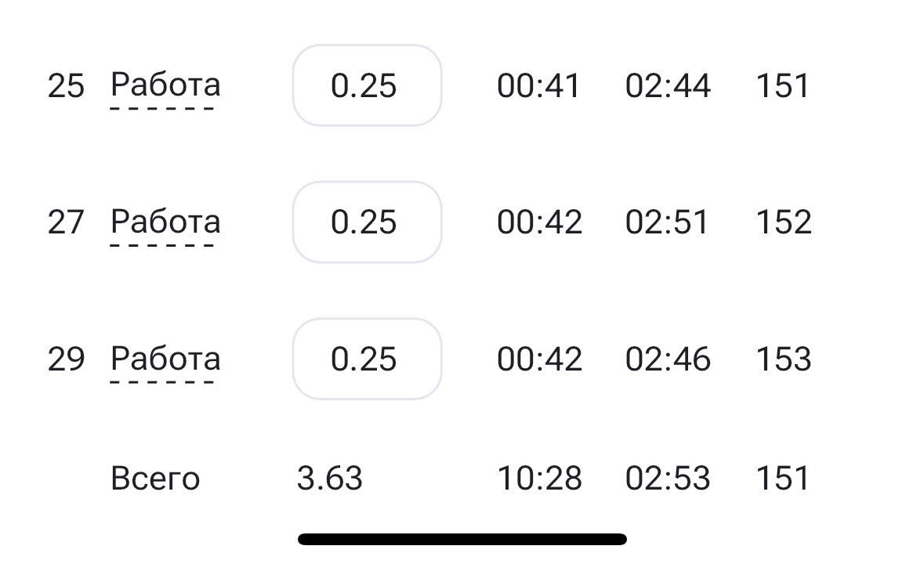924x564 pixels.
Task: Select lap number 25
Action: tap(66, 86)
